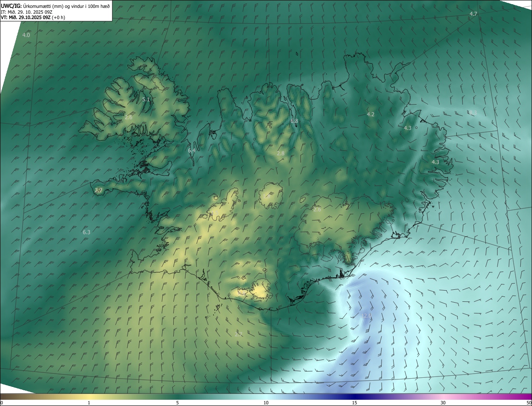
Task: Click the 12.0 value in the blue area
Action: pyautogui.click(x=366, y=316)
